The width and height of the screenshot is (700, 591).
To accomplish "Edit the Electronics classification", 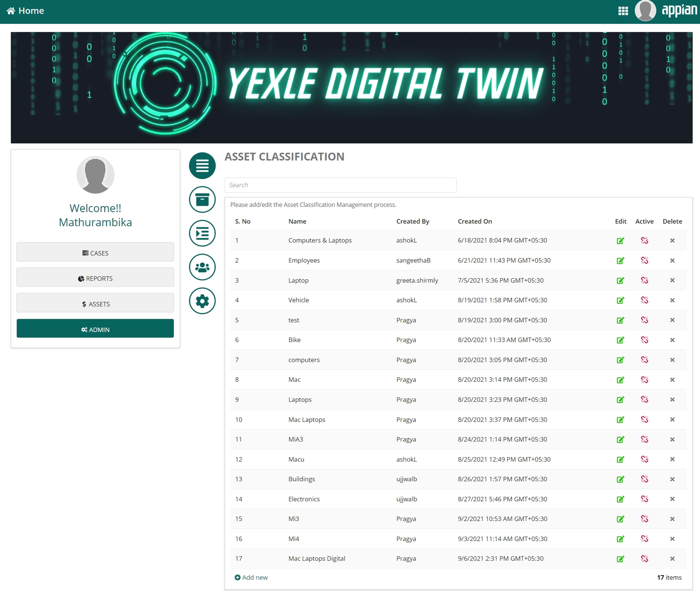I will pos(620,499).
